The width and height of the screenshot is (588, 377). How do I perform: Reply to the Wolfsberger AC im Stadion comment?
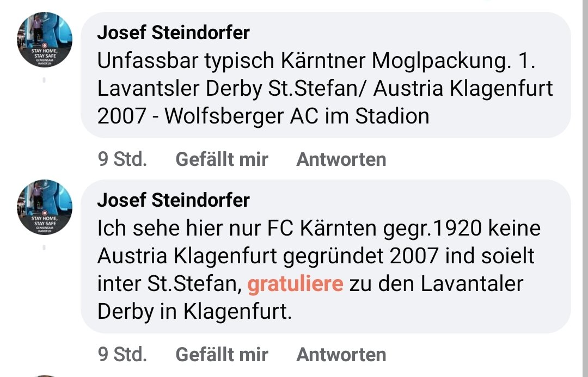pos(341,159)
